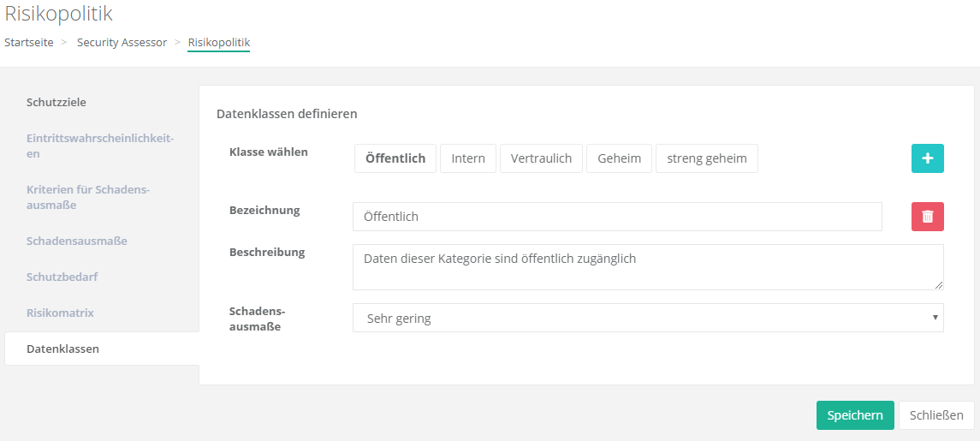Select the Intern class button
Screen dimensions: 980x441
click(x=468, y=158)
